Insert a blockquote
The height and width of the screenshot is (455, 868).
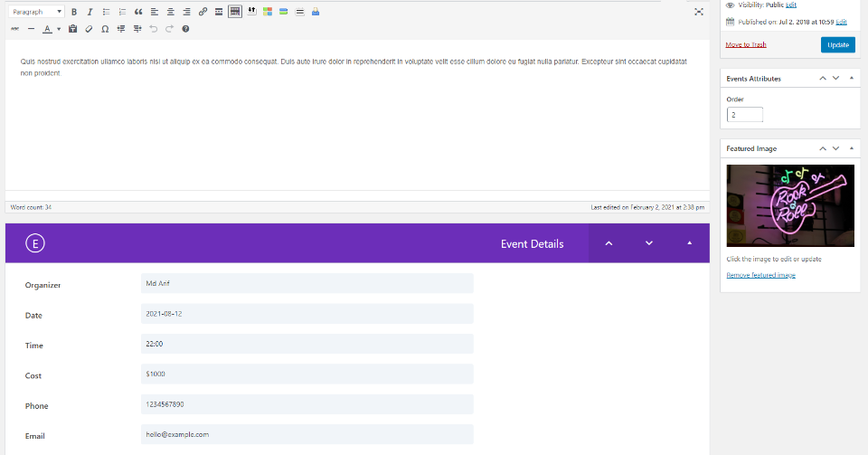point(137,12)
